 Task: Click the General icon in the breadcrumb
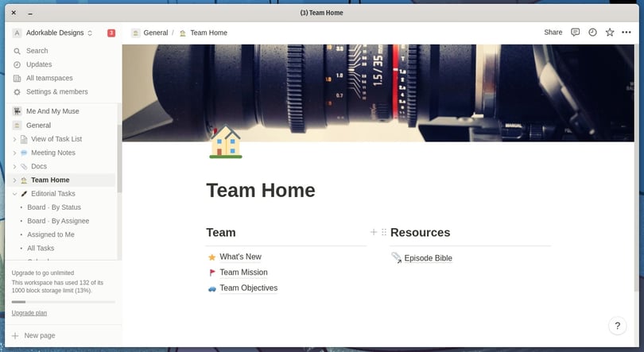135,33
